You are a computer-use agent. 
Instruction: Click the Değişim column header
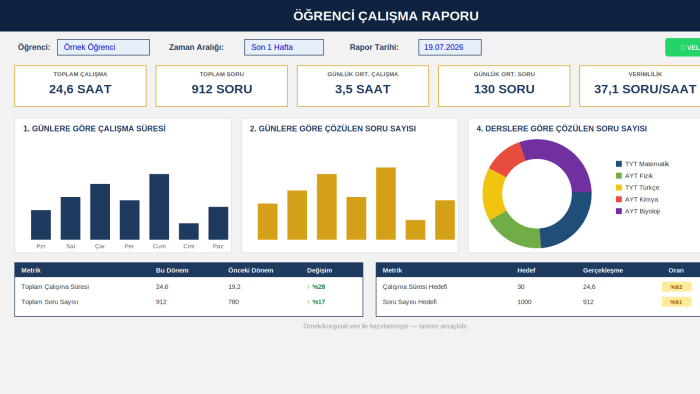(x=320, y=270)
